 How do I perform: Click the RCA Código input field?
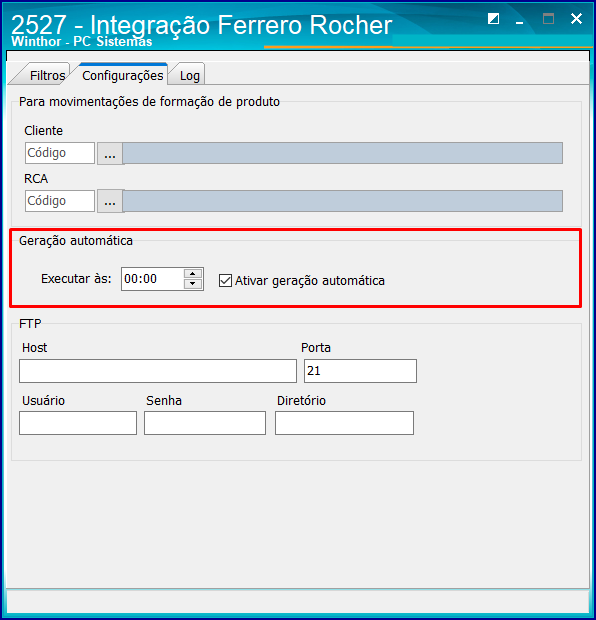[60, 201]
